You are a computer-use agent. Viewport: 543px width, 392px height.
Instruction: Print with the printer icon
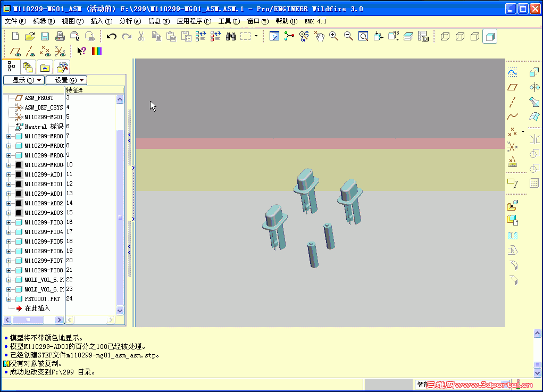60,36
